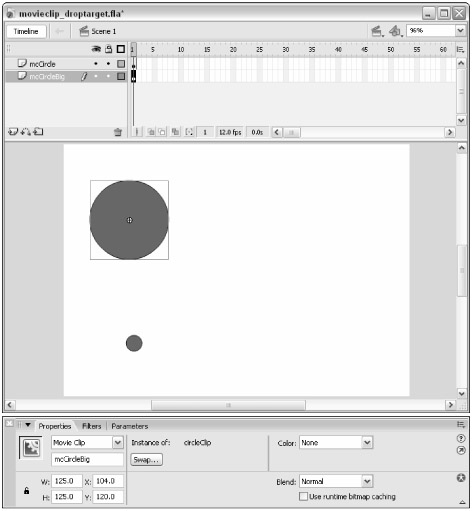Switch to the Parameters tab

[x=130, y=426]
